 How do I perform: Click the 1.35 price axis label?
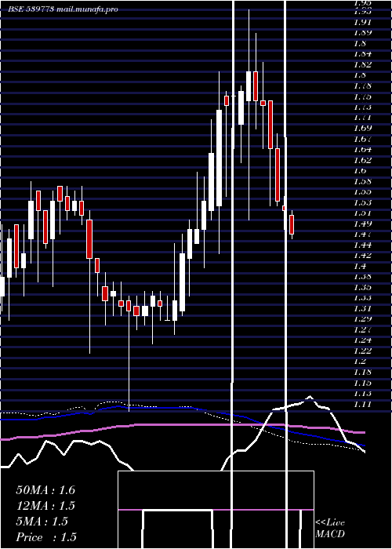[x=362, y=288]
